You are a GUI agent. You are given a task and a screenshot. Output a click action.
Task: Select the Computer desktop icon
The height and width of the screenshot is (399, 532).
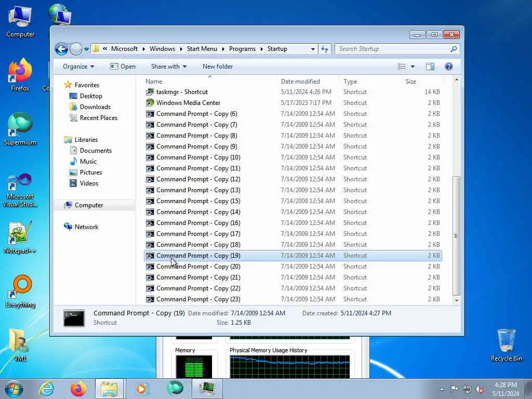point(20,21)
